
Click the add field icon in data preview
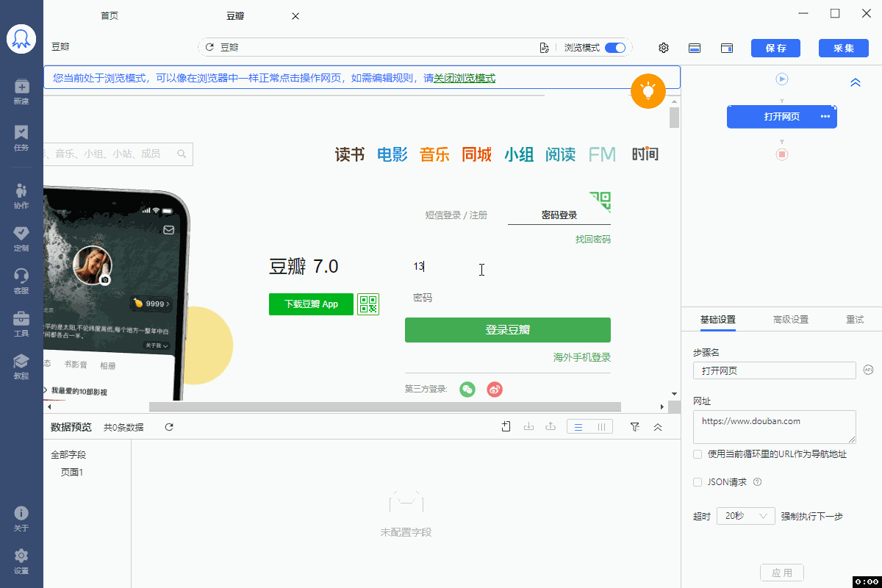click(x=506, y=426)
